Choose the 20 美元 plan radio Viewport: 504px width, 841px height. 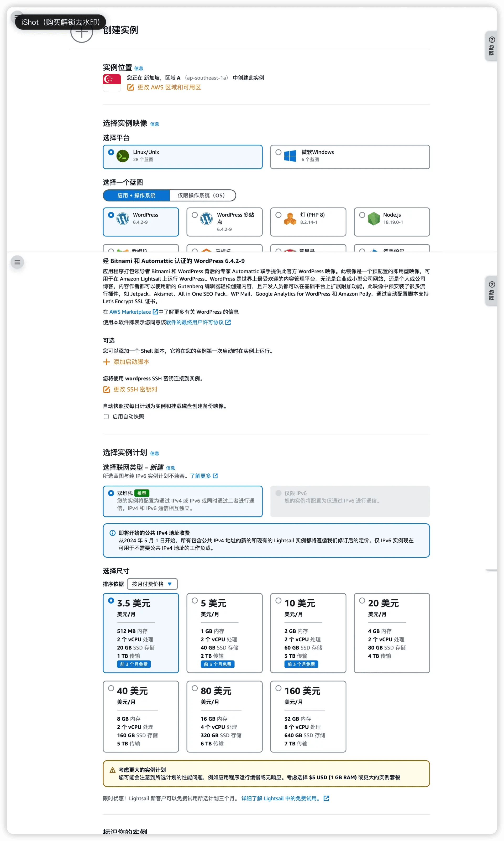pos(362,600)
